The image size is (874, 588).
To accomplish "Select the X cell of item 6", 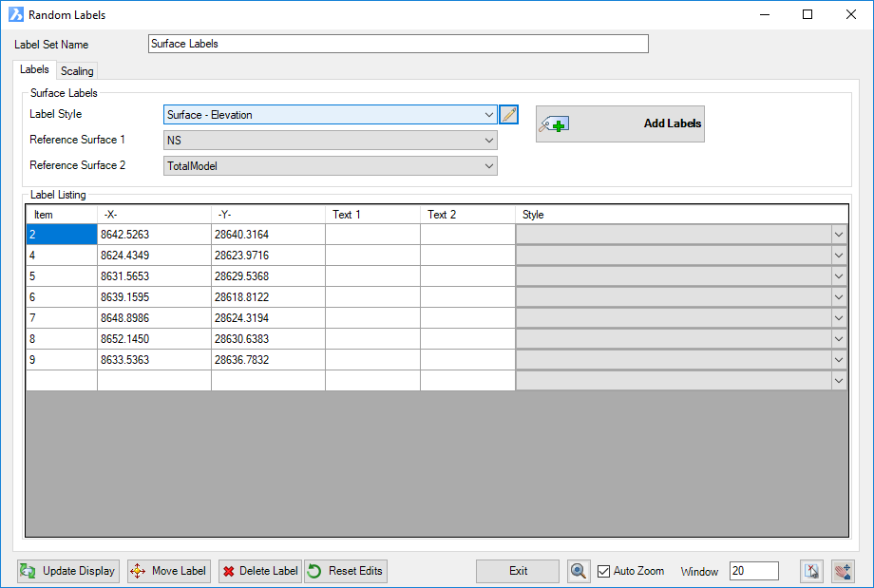I will [154, 297].
